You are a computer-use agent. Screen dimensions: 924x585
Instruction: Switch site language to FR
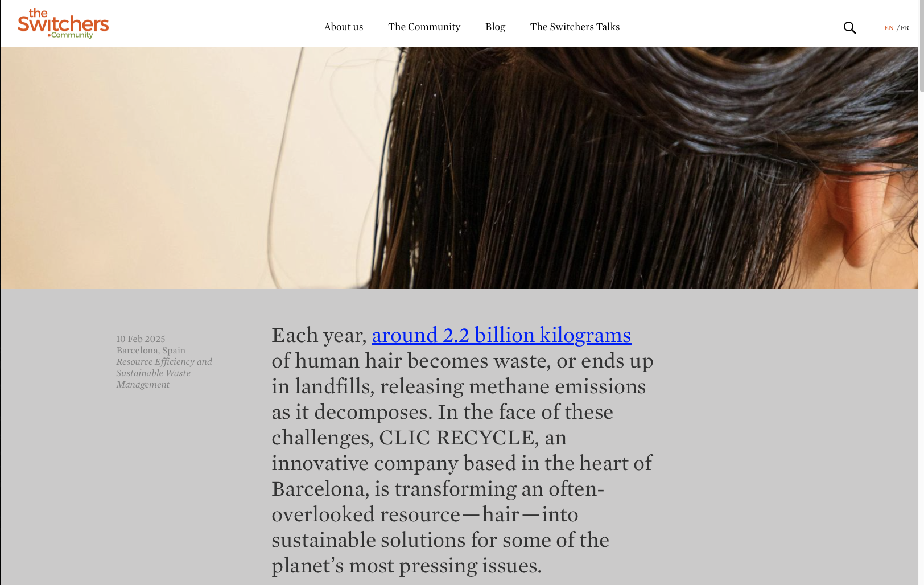click(x=905, y=28)
